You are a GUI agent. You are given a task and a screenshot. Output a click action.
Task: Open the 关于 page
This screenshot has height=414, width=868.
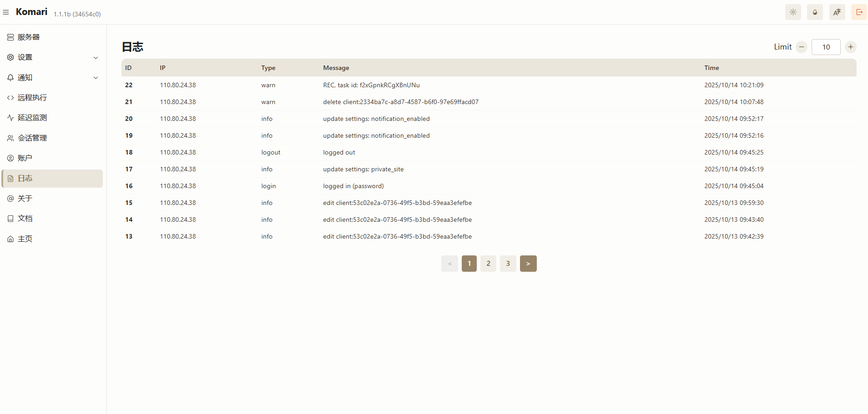[25, 198]
